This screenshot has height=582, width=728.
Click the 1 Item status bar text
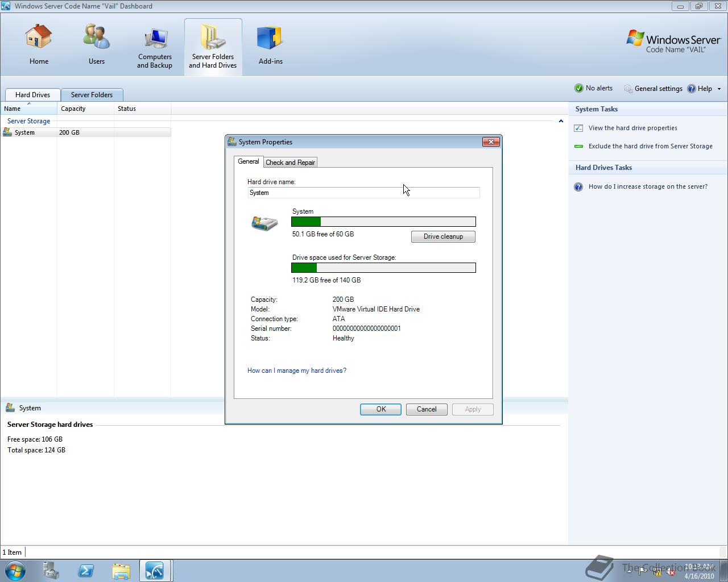pos(12,552)
